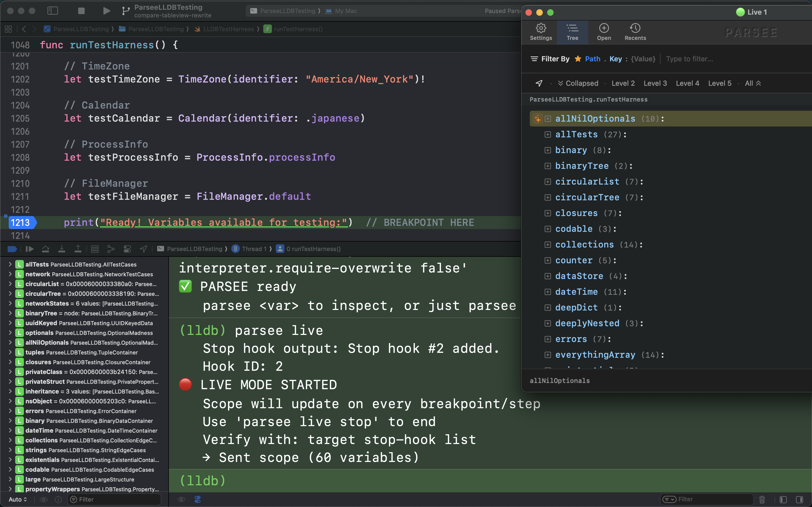Screen dimensions: 812x507
Task: Click Open in the Parsee toolbar
Action: (x=604, y=32)
